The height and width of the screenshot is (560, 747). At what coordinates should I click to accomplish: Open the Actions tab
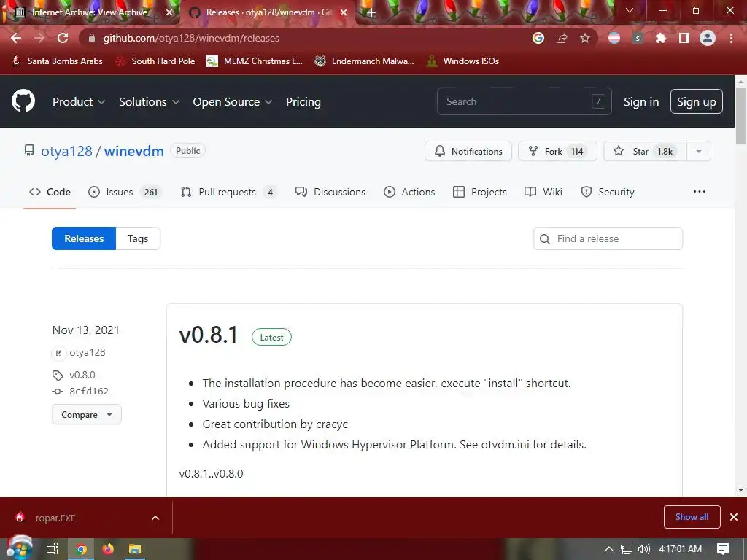point(409,192)
